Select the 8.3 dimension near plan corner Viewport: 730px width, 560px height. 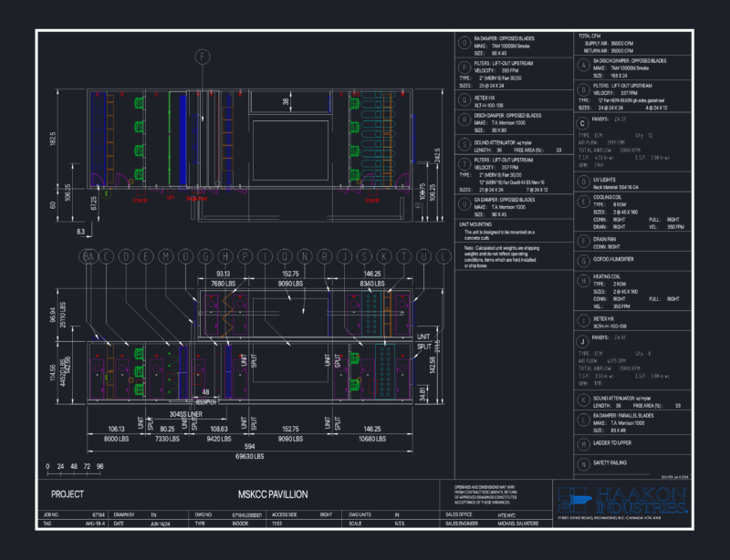point(80,232)
